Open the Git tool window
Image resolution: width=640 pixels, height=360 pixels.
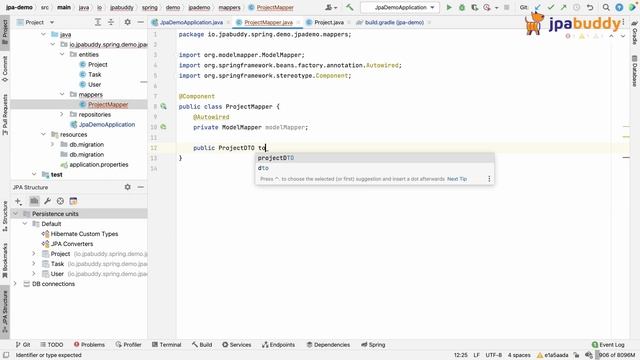[23, 345]
